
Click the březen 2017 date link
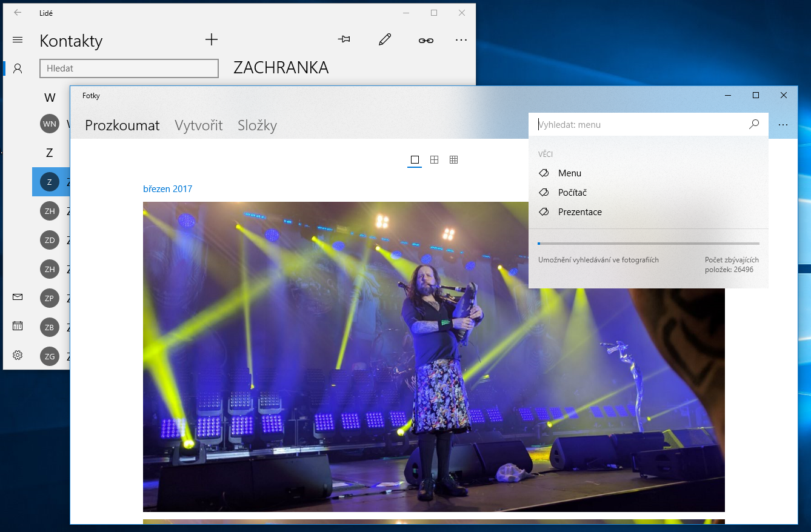click(167, 189)
